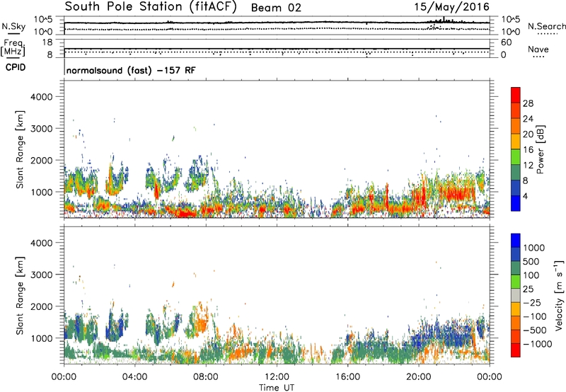Click the "Time UT" axis title
Screen dimensions: 566x392
coord(277,388)
